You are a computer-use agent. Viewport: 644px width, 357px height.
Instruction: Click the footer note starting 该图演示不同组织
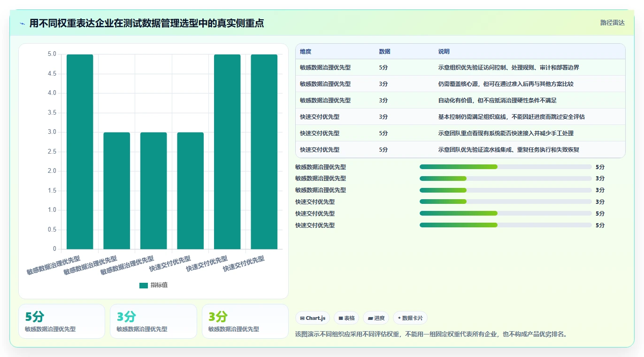click(432, 334)
